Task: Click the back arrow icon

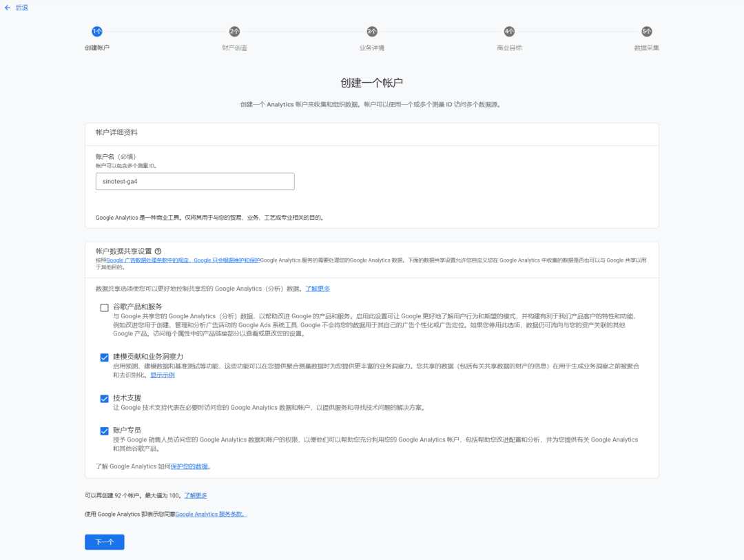Action: 8,8
